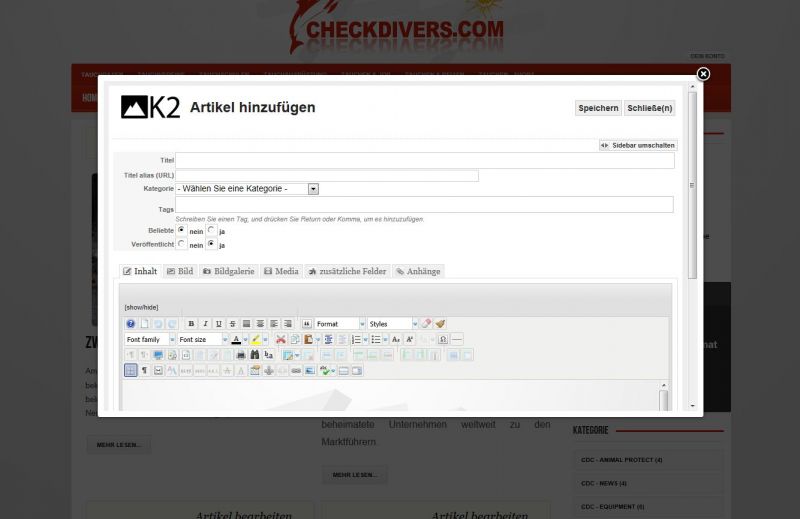Open the Kategorie dropdown
This screenshot has width=800, height=519.
[x=247, y=189]
